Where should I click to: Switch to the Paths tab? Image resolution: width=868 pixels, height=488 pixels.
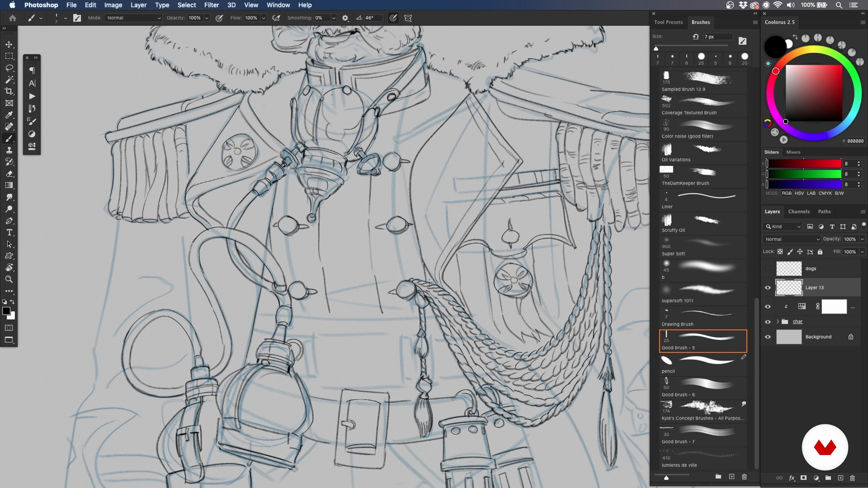click(x=824, y=211)
